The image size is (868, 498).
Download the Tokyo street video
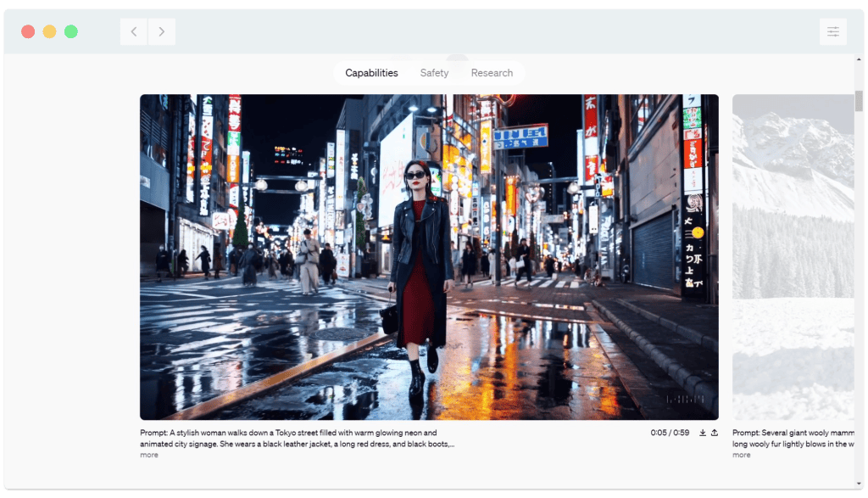tap(703, 433)
